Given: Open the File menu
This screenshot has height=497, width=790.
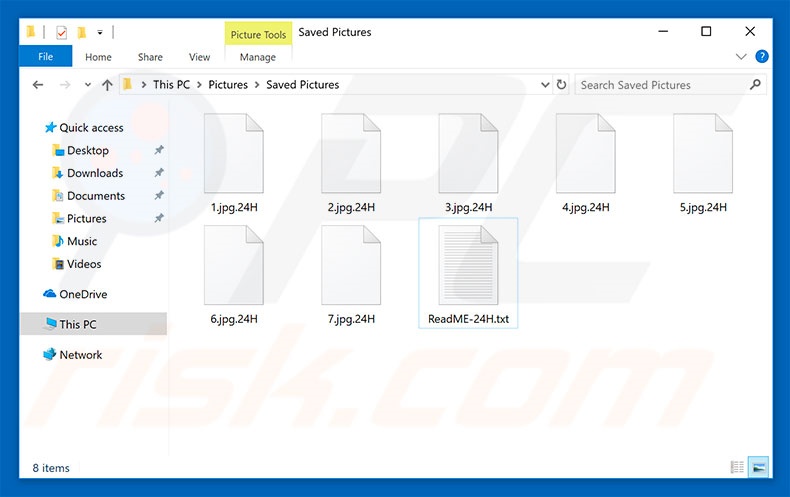Looking at the screenshot, I should 46,56.
